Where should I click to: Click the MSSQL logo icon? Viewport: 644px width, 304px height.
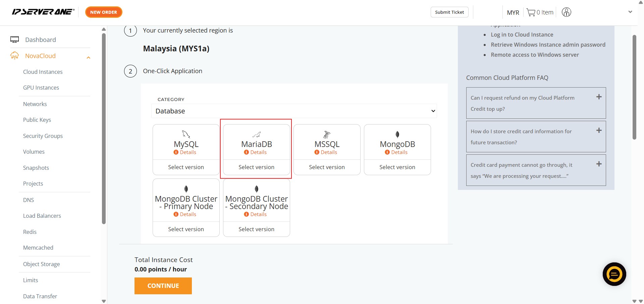(327, 135)
